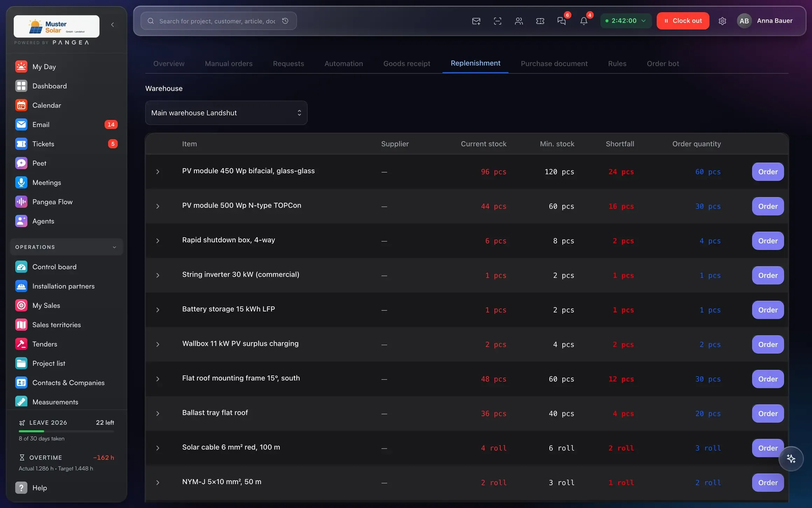
Task: Open Anna Bauer profile avatar
Action: [744, 21]
